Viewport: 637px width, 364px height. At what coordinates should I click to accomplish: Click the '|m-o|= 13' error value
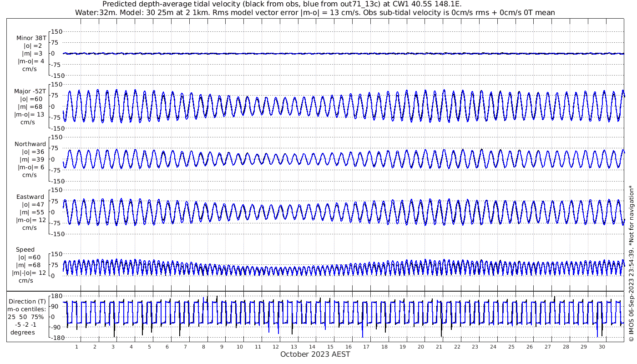click(x=30, y=115)
